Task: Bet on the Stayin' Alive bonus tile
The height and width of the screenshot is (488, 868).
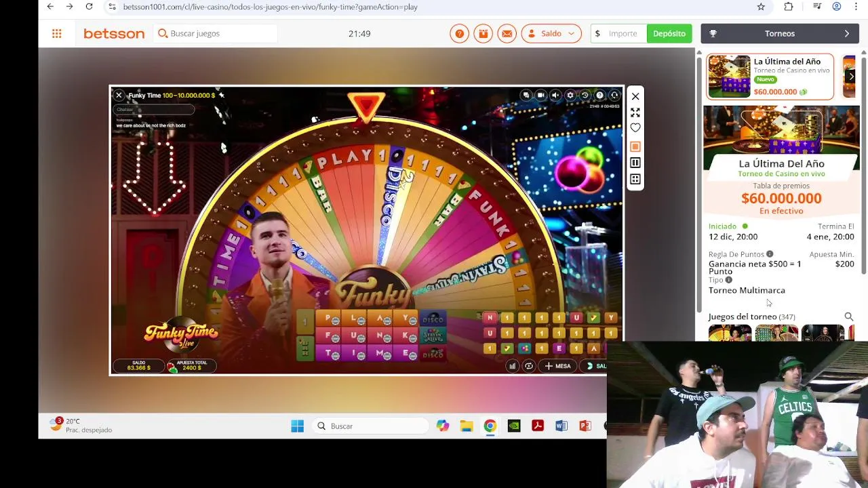Action: (x=433, y=335)
